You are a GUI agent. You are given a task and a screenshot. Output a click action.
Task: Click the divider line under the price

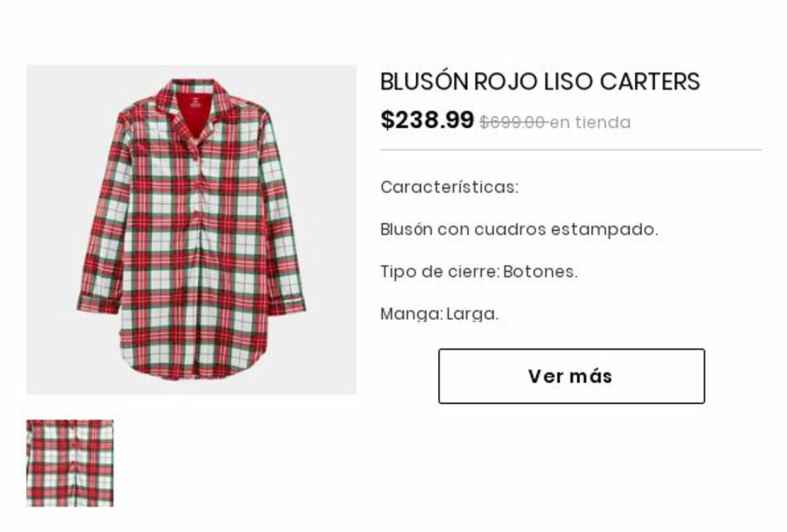coord(571,150)
